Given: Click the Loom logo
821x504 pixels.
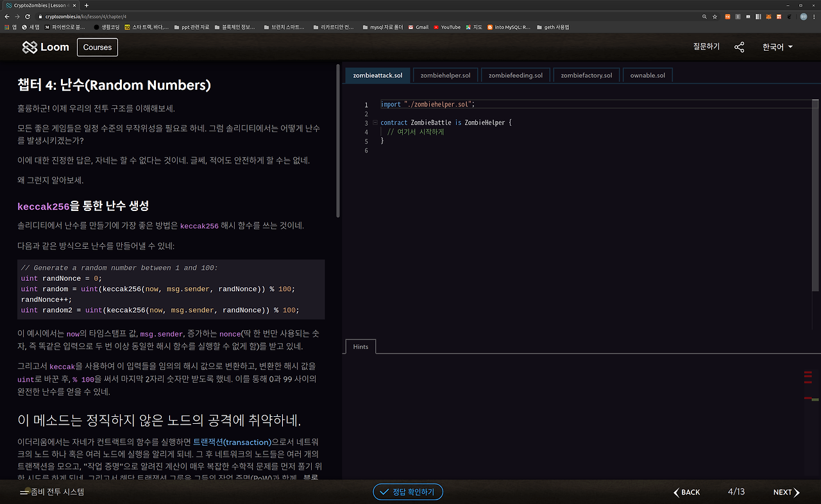Looking at the screenshot, I should point(46,47).
